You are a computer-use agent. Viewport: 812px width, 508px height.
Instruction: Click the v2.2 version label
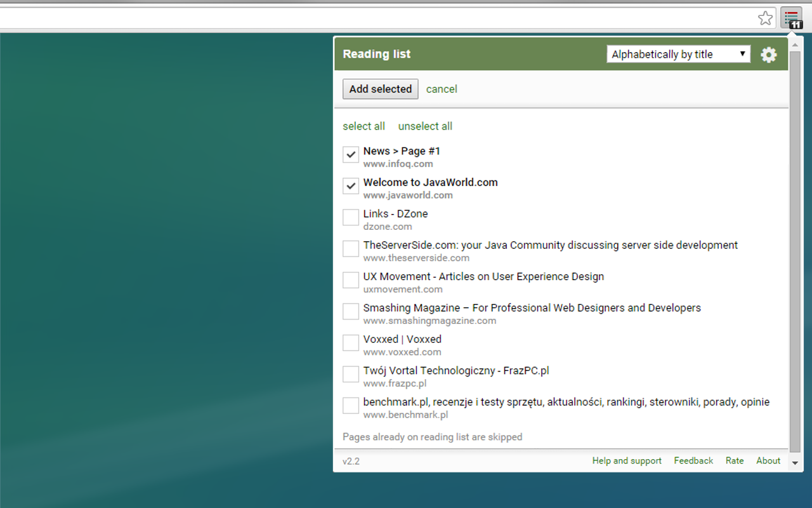click(x=351, y=462)
